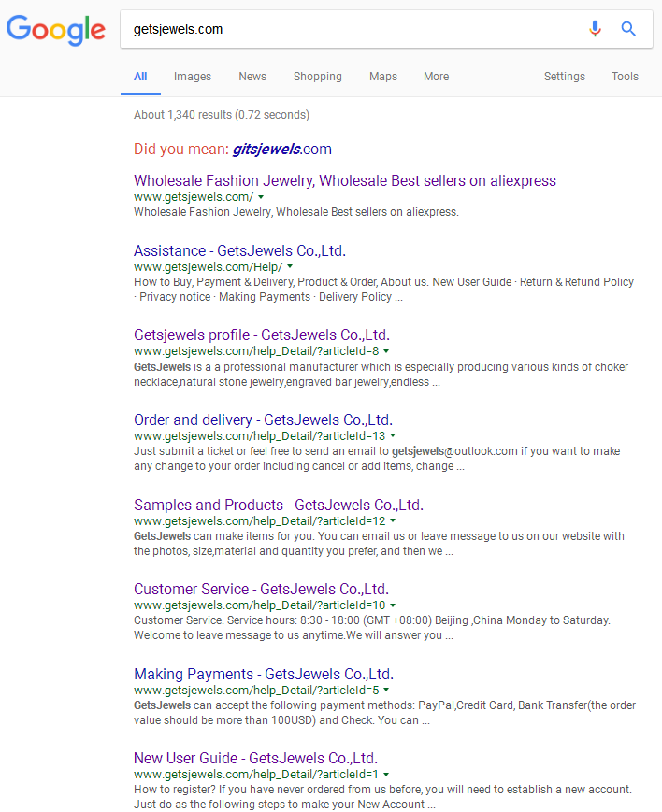662x812 pixels.
Task: Click the 'Did you mean:' red label
Action: point(180,150)
